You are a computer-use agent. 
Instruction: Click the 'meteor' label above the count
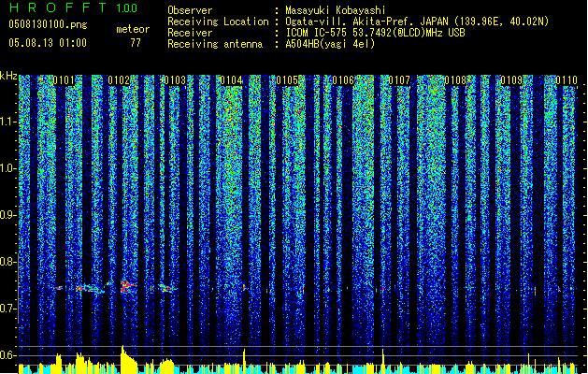point(133,29)
